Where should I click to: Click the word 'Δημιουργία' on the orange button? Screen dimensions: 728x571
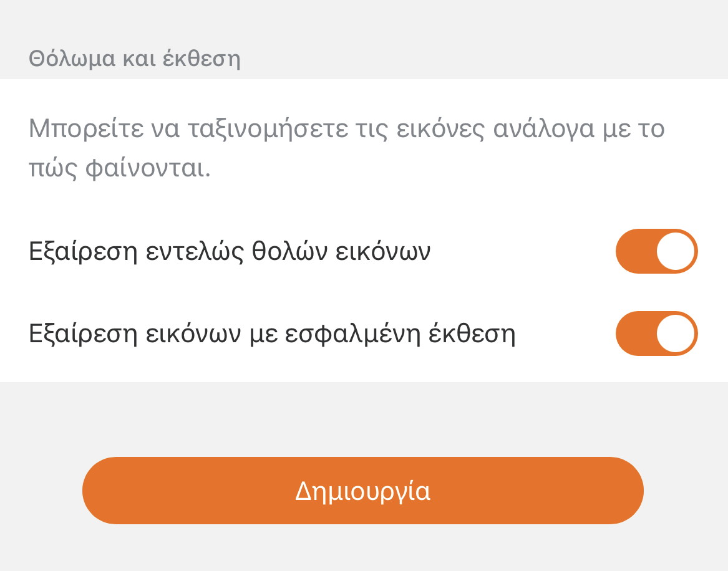[362, 491]
